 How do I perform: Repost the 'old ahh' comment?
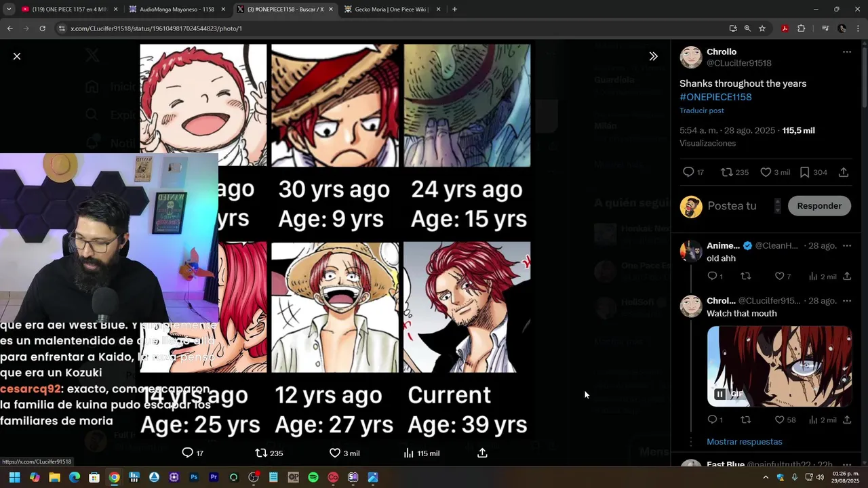click(746, 277)
